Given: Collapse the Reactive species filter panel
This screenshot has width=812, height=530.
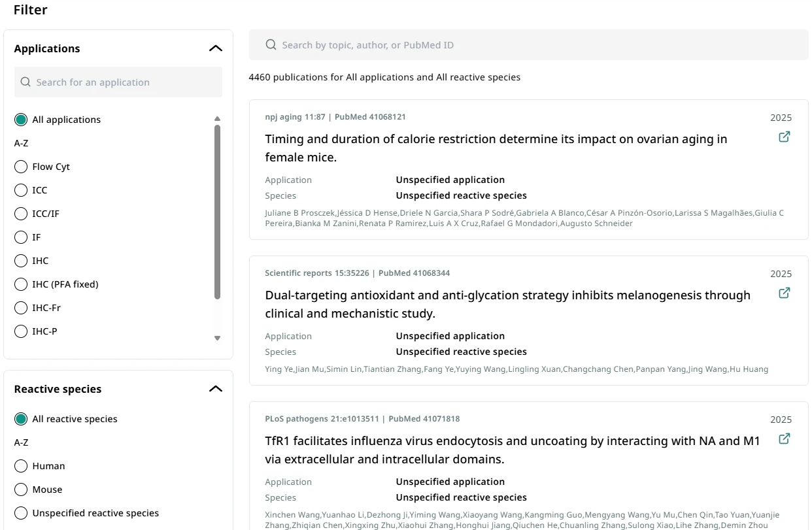Looking at the screenshot, I should tap(215, 389).
